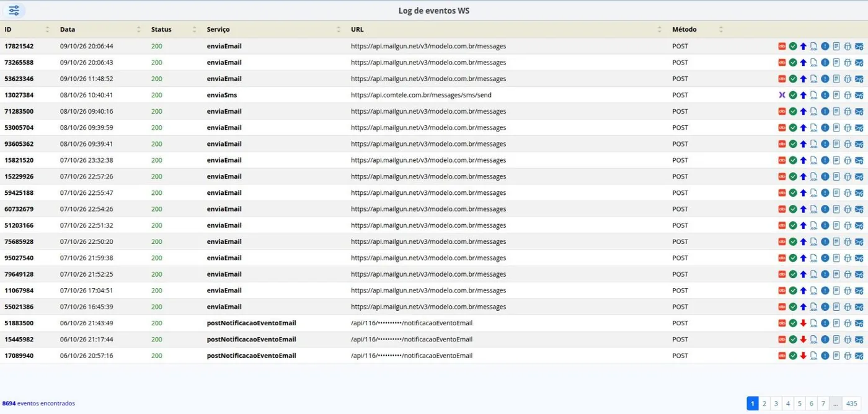
Task: Click the date 06/10/26 21:43:49
Action: point(87,323)
